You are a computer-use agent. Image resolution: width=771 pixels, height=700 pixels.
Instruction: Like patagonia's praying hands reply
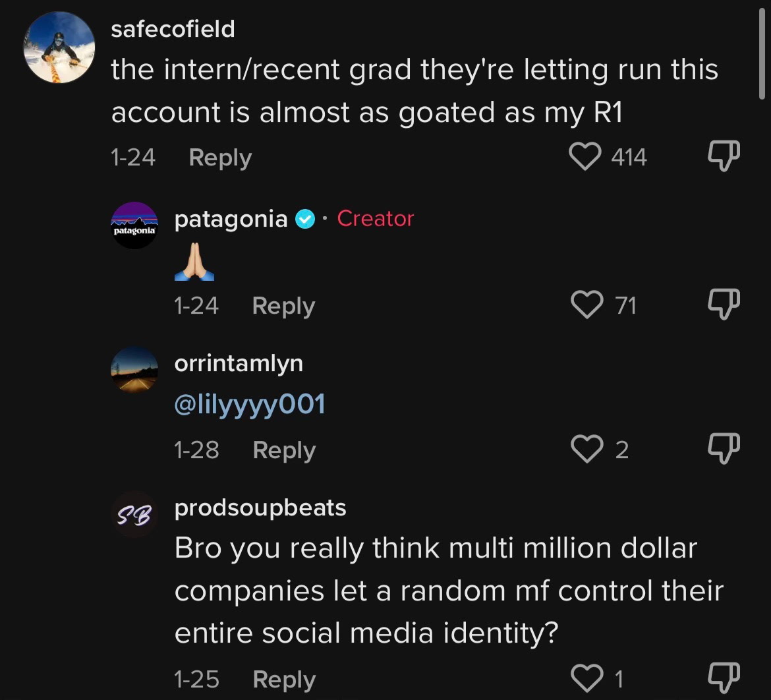(x=586, y=305)
